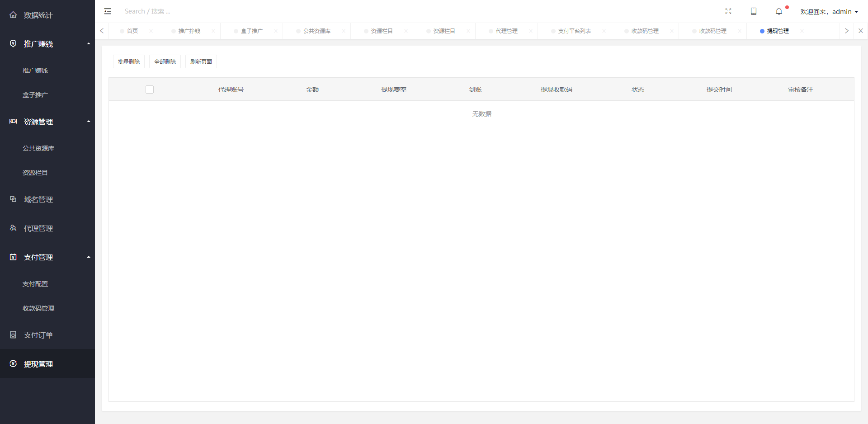The image size is (868, 424).
Task: Switch to the 支付平台列表 tab
Action: pyautogui.click(x=574, y=31)
